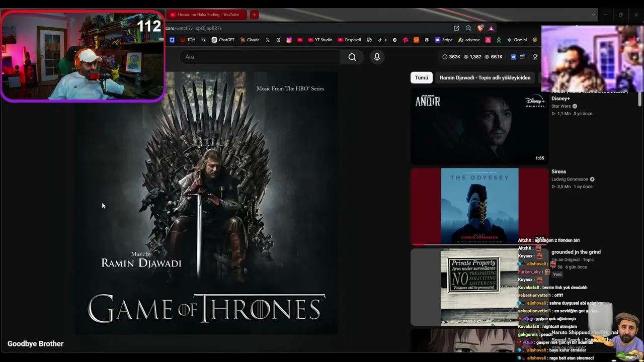644x362 pixels.
Task: Open the Andor video thumbnail
Action: tap(479, 126)
